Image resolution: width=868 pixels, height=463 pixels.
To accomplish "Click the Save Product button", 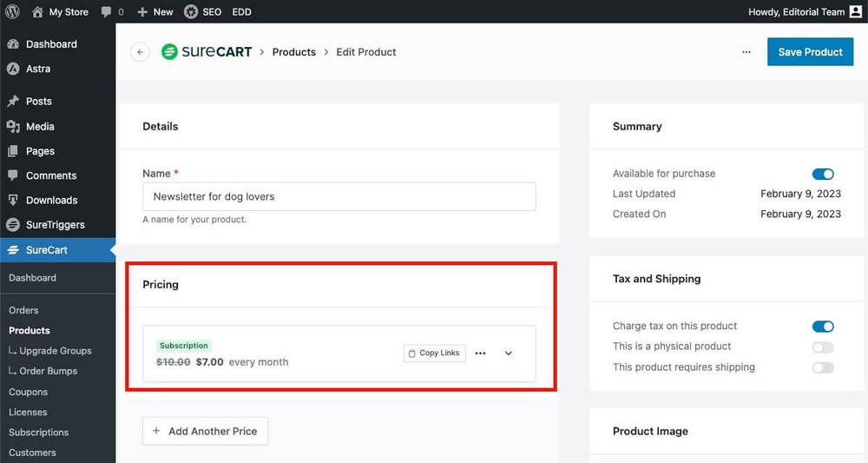I will point(811,52).
